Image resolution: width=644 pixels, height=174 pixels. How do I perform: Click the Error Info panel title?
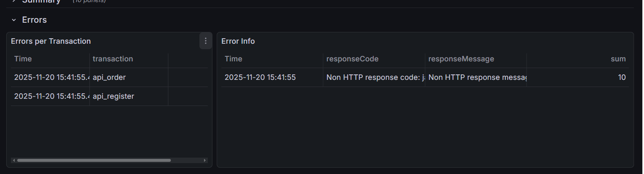pyautogui.click(x=238, y=41)
